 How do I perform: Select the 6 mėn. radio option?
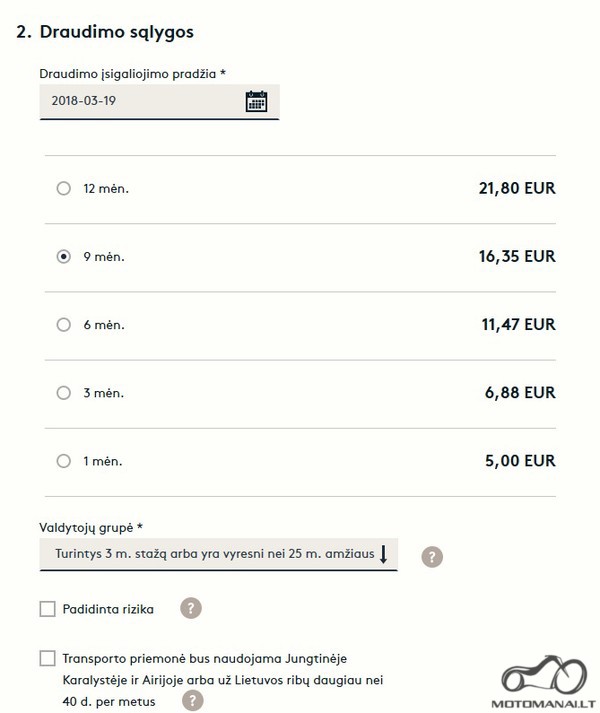coord(64,325)
